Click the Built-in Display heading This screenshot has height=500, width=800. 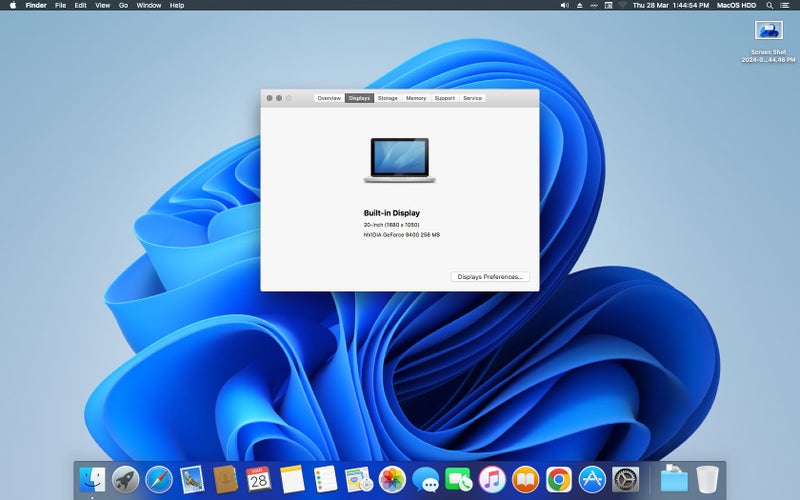click(392, 213)
